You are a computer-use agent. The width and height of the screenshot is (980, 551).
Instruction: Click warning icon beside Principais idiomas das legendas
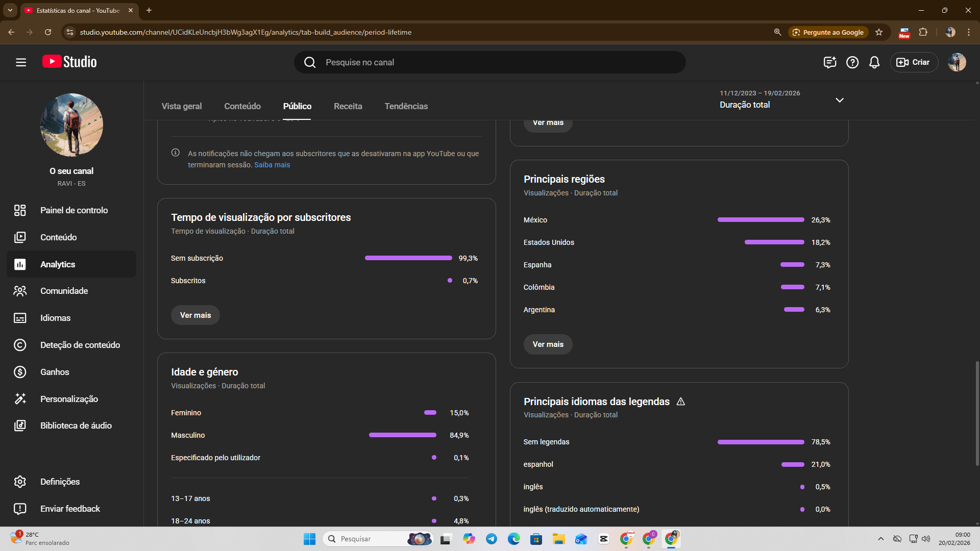[x=680, y=402]
